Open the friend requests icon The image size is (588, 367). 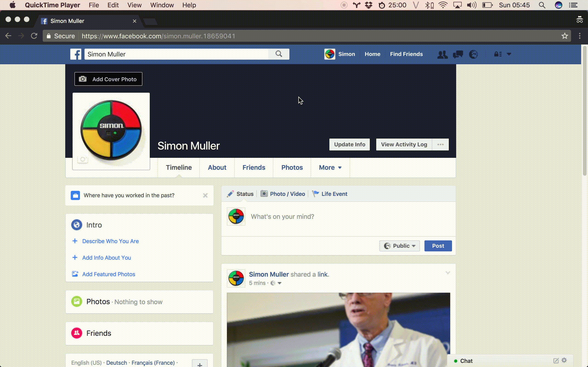click(442, 54)
